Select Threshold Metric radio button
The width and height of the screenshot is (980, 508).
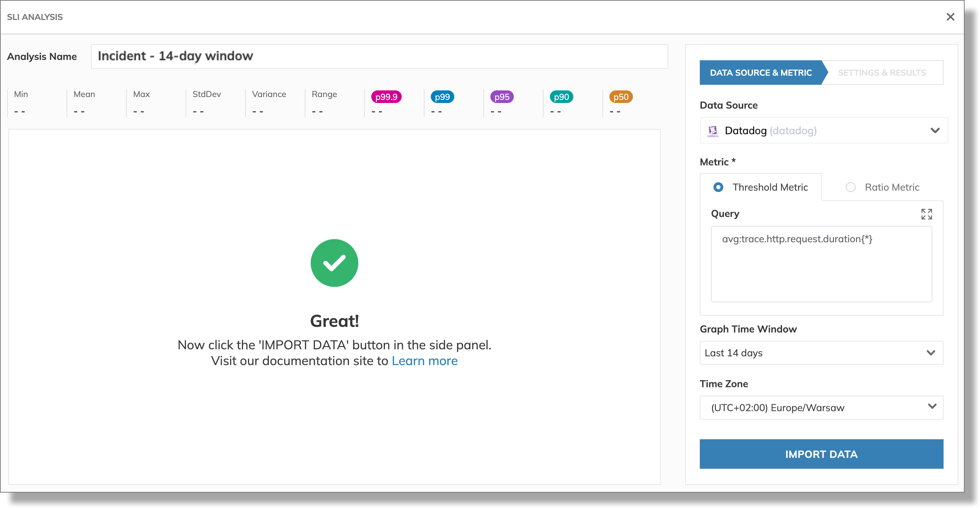click(717, 187)
